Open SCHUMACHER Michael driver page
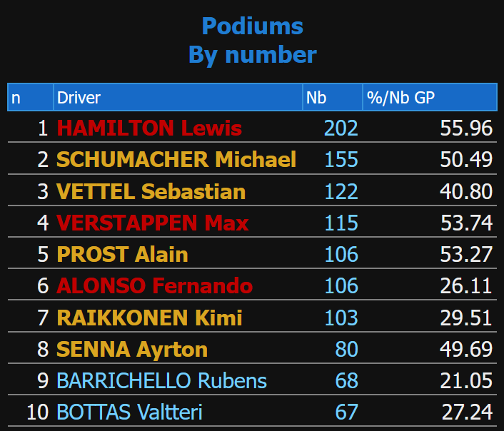The width and height of the screenshot is (504, 431). click(x=176, y=160)
